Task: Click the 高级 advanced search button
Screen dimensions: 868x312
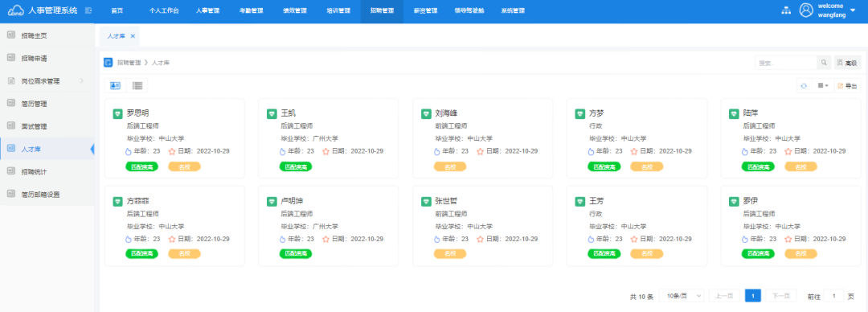Action: pos(848,64)
